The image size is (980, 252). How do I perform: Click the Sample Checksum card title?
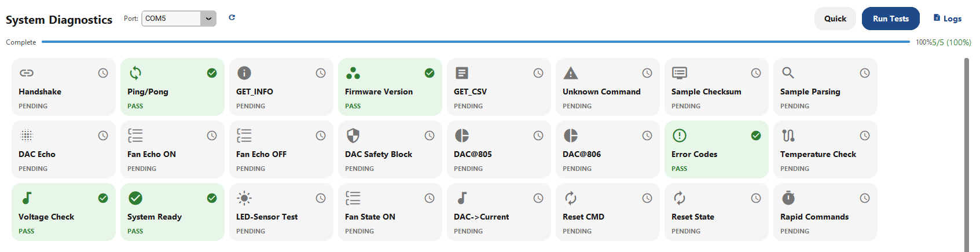pyautogui.click(x=706, y=92)
